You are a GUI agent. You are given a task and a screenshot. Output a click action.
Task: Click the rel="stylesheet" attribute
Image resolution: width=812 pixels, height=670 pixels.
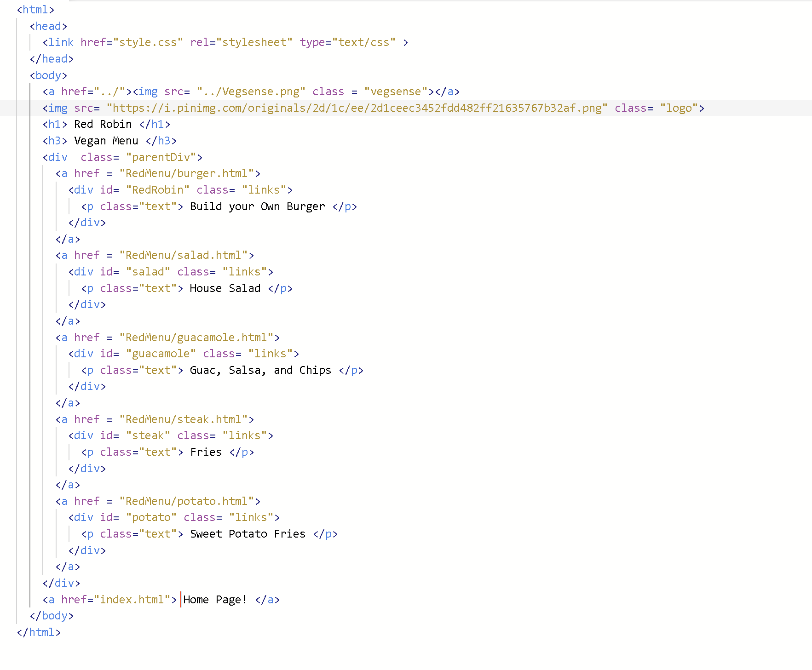(241, 42)
